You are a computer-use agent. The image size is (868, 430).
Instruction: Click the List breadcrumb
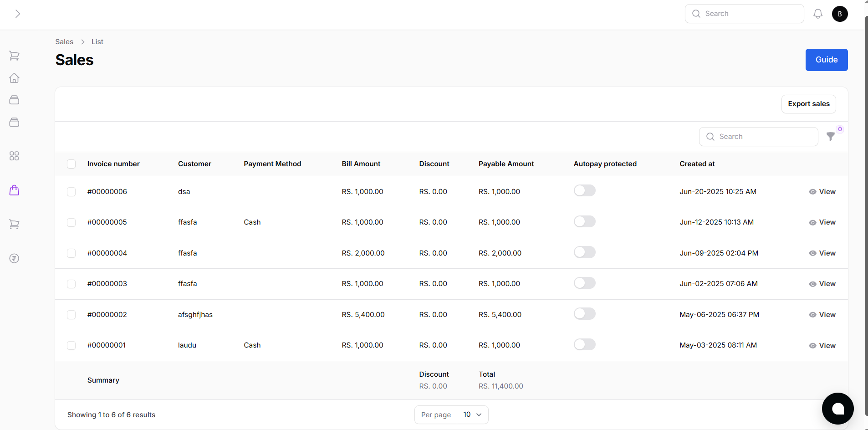tap(97, 41)
